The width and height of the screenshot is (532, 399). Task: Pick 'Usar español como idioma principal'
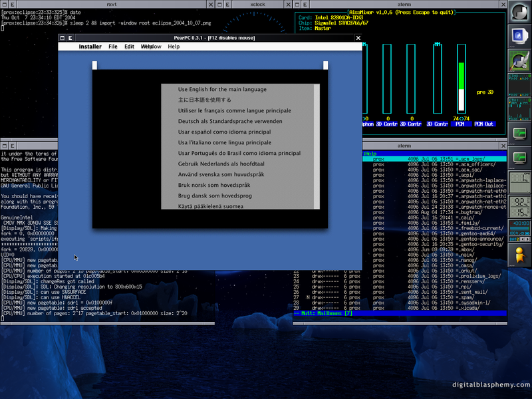(225, 132)
